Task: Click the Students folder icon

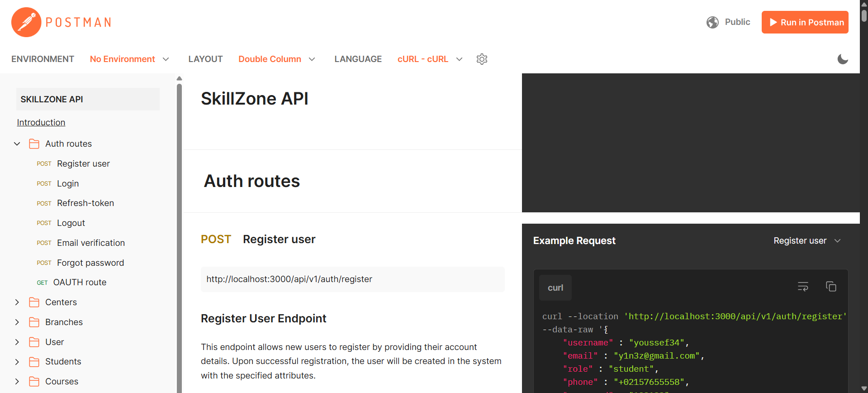Action: [x=34, y=361]
